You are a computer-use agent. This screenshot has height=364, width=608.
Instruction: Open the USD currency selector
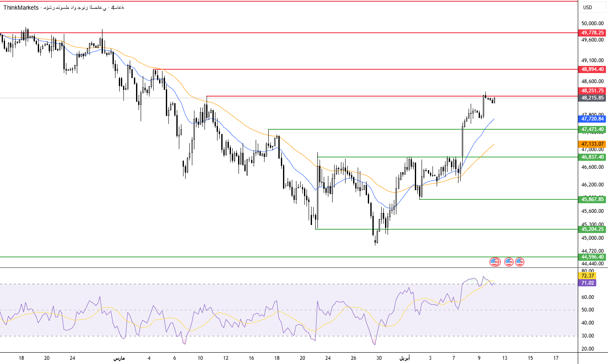(587, 8)
